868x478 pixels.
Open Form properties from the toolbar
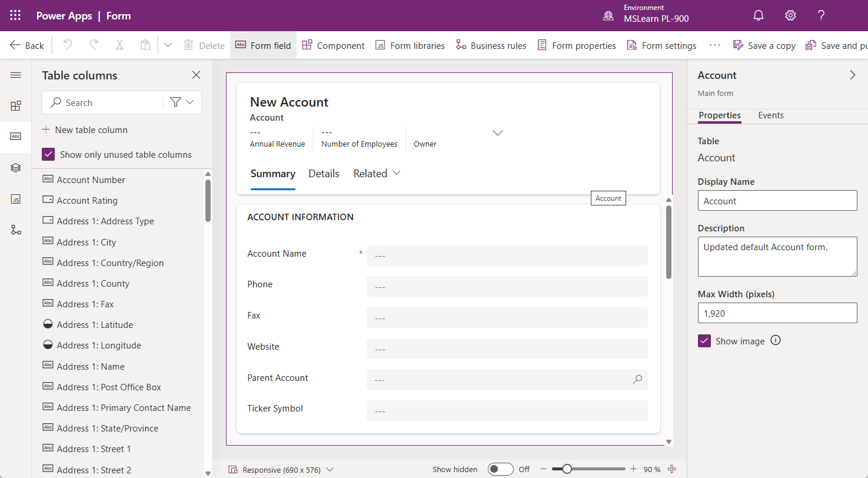point(577,45)
